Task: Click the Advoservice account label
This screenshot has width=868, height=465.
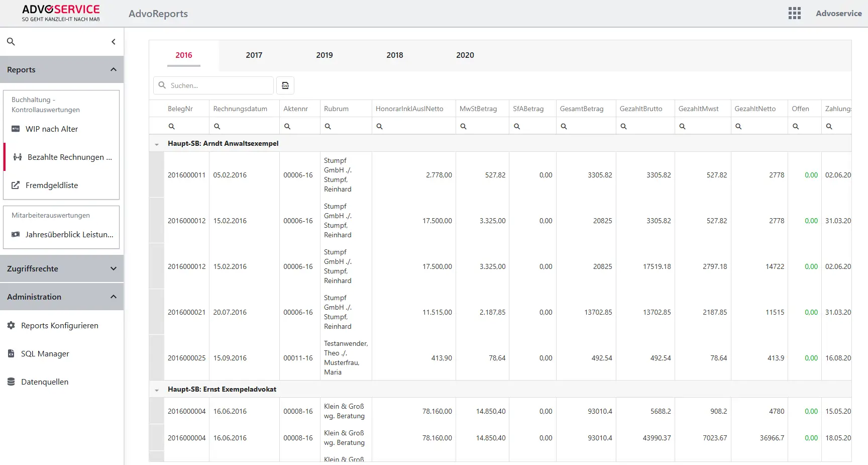Action: point(838,13)
